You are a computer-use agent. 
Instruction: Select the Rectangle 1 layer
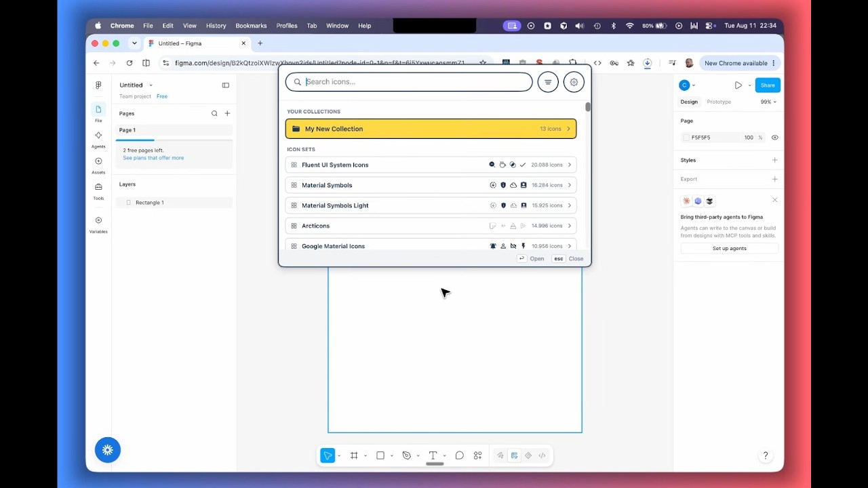coord(174,203)
